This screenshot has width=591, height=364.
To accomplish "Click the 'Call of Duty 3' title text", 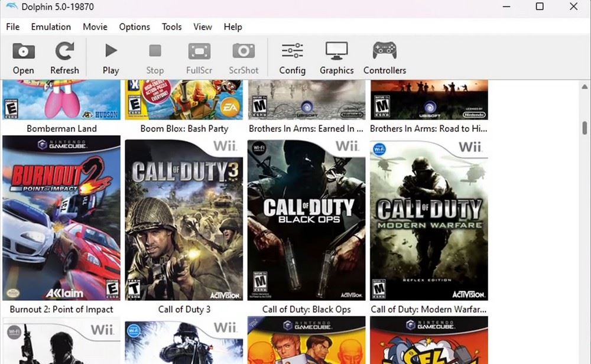I will (184, 310).
